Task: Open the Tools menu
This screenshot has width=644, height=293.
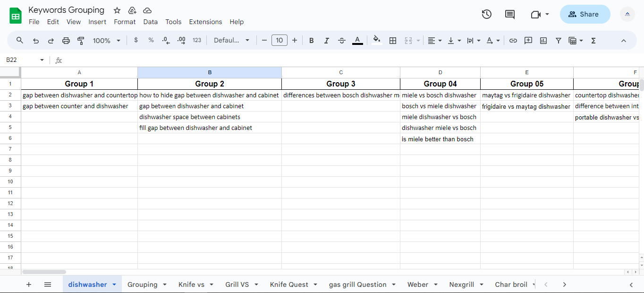Action: 173,22
